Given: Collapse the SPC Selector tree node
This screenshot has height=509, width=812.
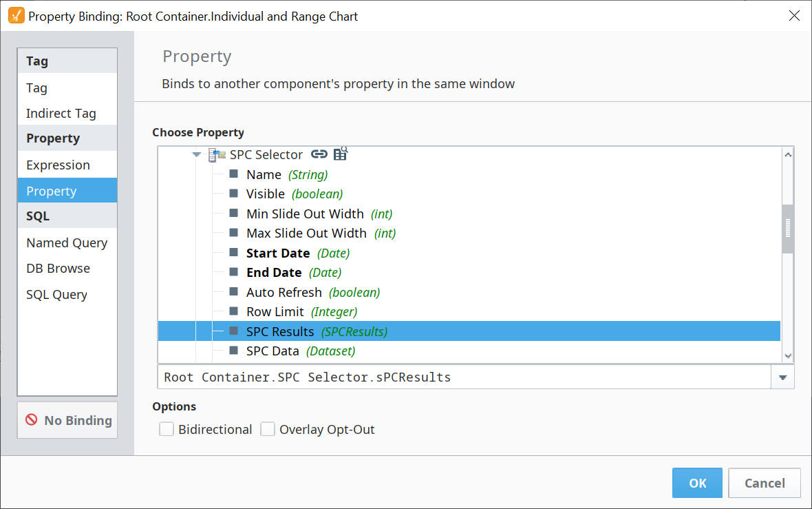Looking at the screenshot, I should (197, 155).
